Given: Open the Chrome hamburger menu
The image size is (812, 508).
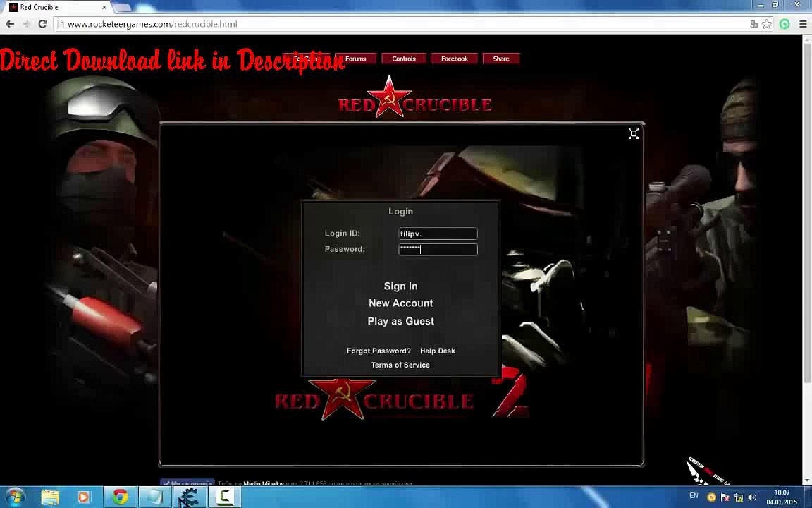Looking at the screenshot, I should pos(803,24).
